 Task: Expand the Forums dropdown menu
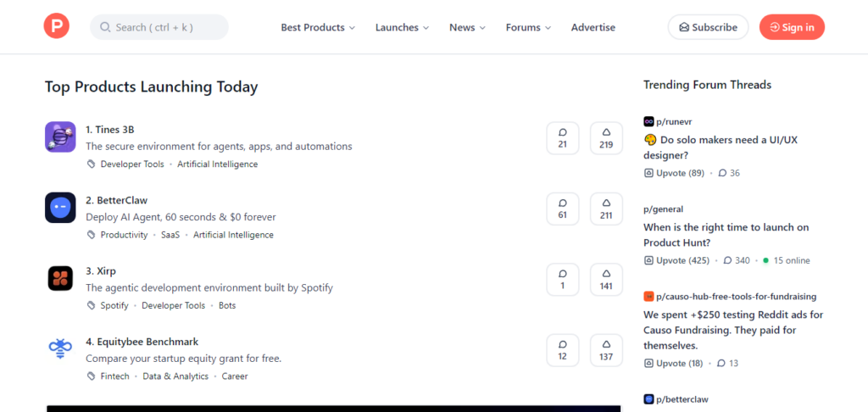click(x=528, y=27)
